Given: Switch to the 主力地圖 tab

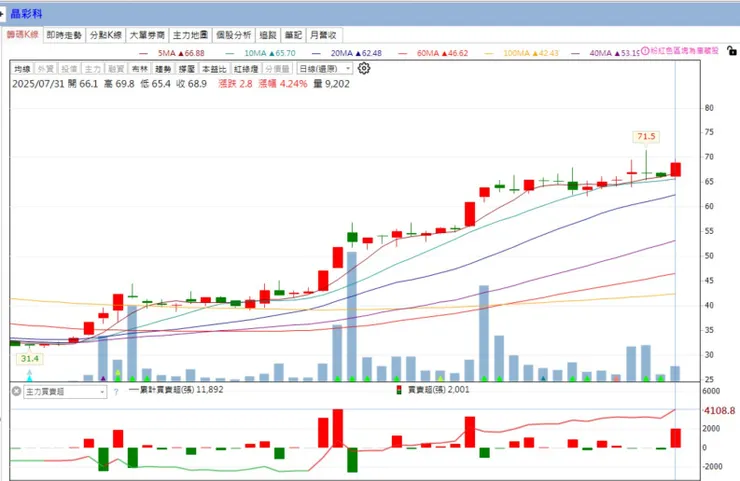Looking at the screenshot, I should tap(190, 35).
